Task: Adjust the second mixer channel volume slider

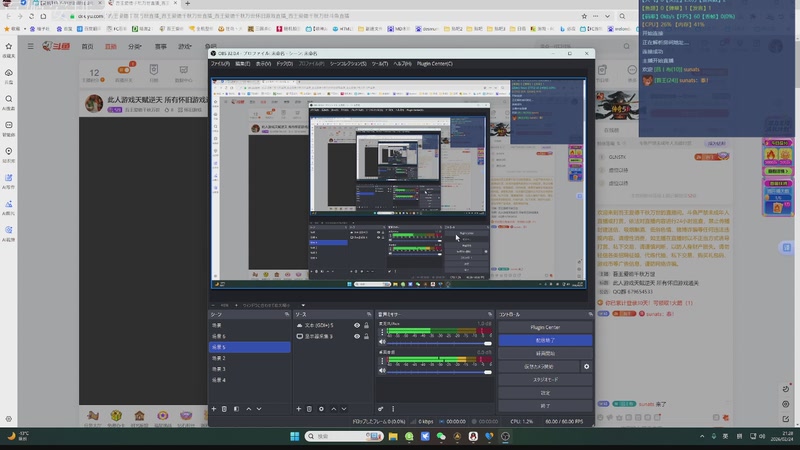Action: tap(439, 372)
